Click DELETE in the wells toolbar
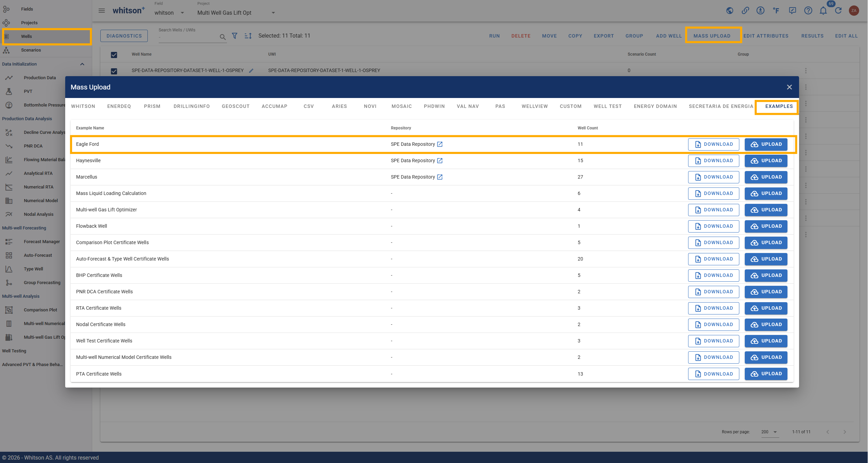The width and height of the screenshot is (868, 463). pyautogui.click(x=521, y=36)
